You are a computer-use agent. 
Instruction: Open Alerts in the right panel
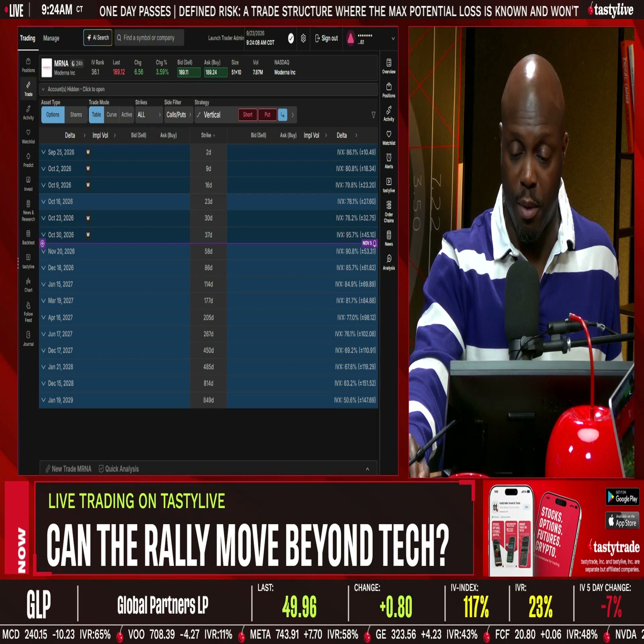point(389,161)
